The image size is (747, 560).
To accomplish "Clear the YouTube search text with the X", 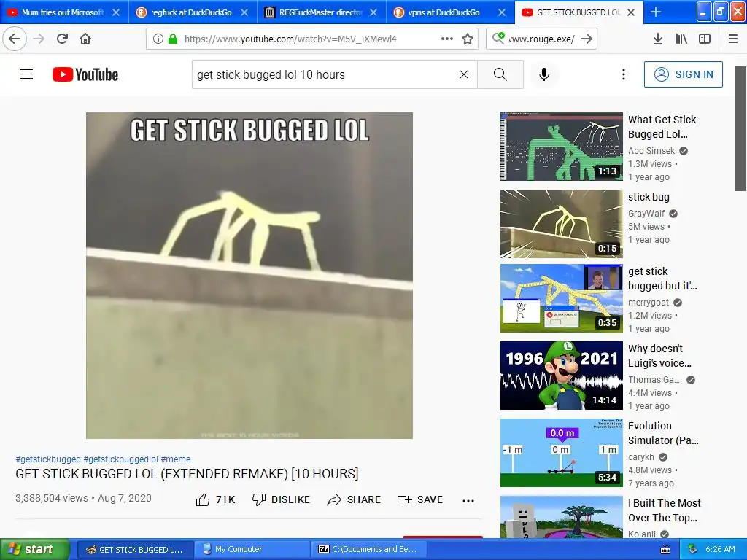I will click(463, 74).
